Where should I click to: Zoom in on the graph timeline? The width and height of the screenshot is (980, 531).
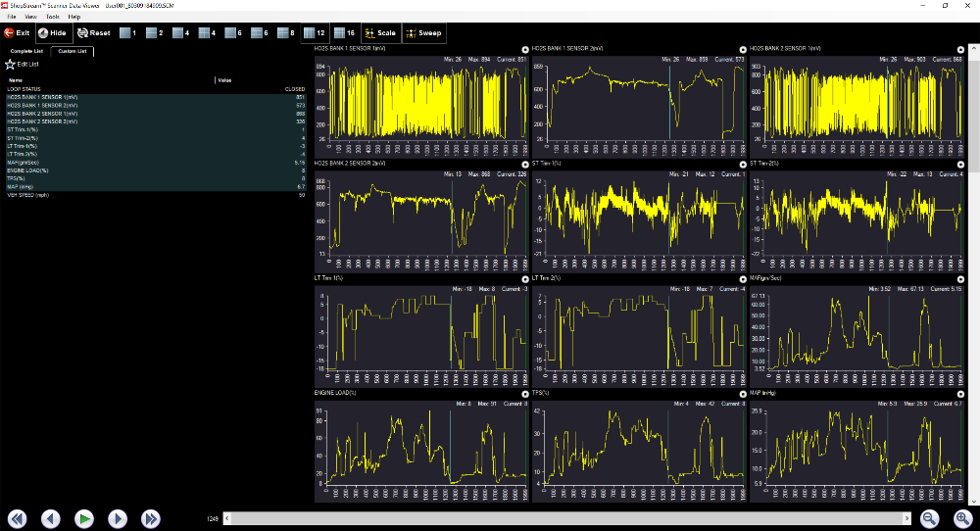click(x=961, y=517)
